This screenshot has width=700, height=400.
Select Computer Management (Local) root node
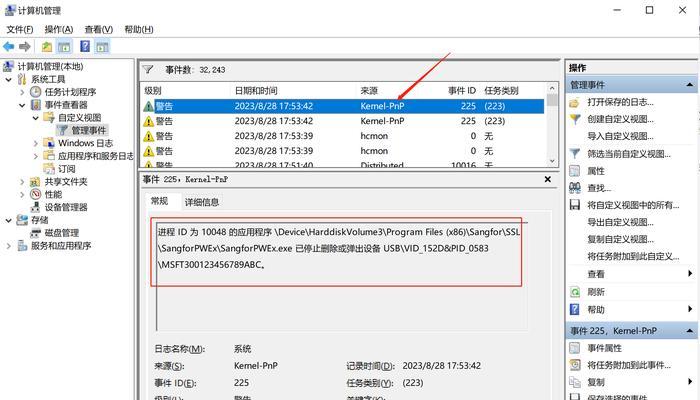click(50, 67)
